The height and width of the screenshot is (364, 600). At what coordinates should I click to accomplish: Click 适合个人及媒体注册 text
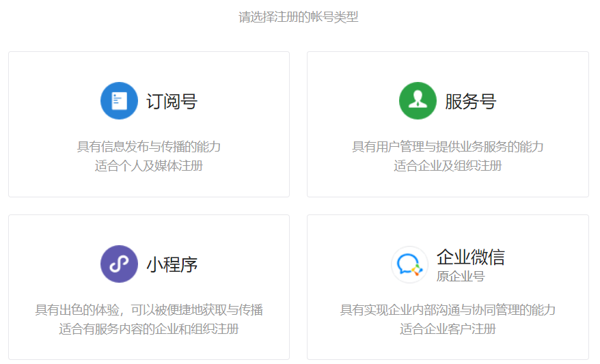pos(149,165)
